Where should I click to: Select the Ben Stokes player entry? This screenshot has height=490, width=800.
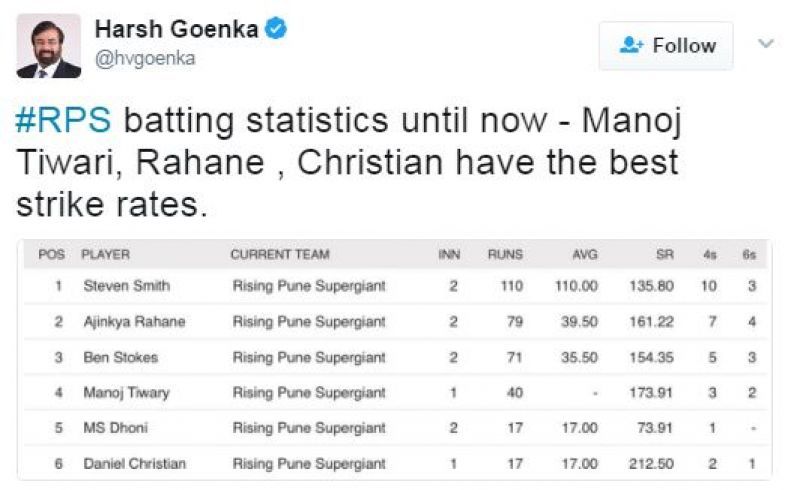click(x=121, y=357)
